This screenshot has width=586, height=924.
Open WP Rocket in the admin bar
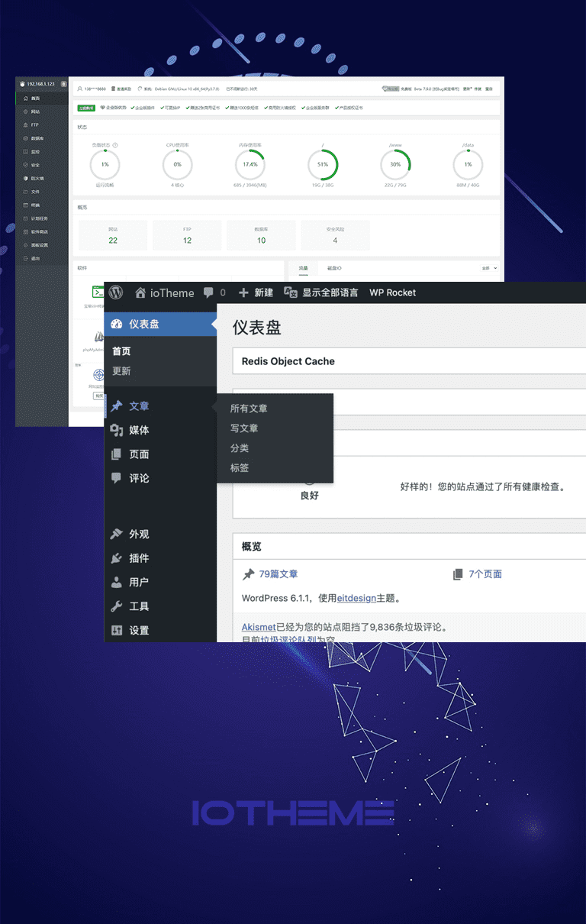pos(392,292)
